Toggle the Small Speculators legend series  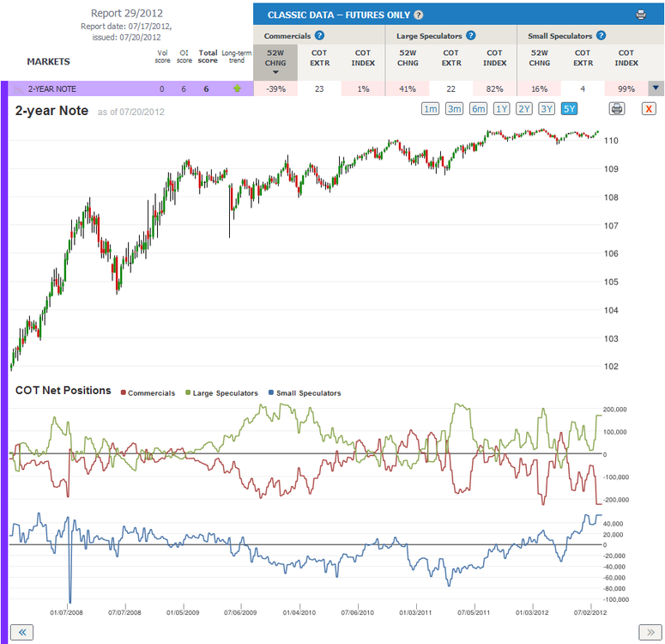(x=305, y=393)
